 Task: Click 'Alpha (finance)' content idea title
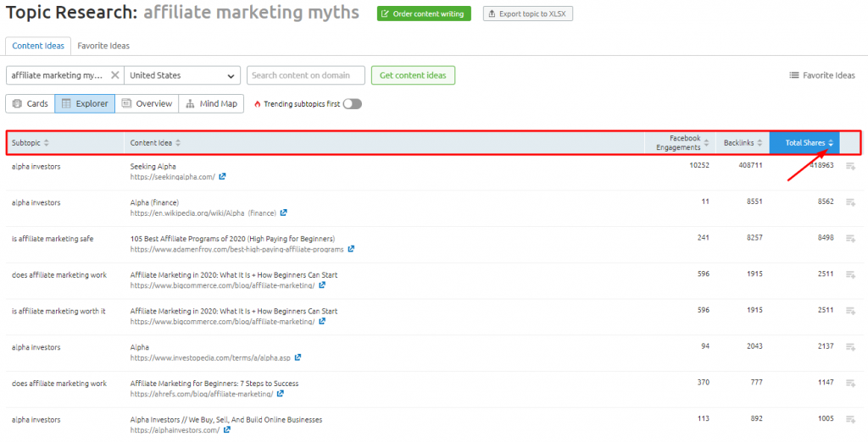(154, 202)
